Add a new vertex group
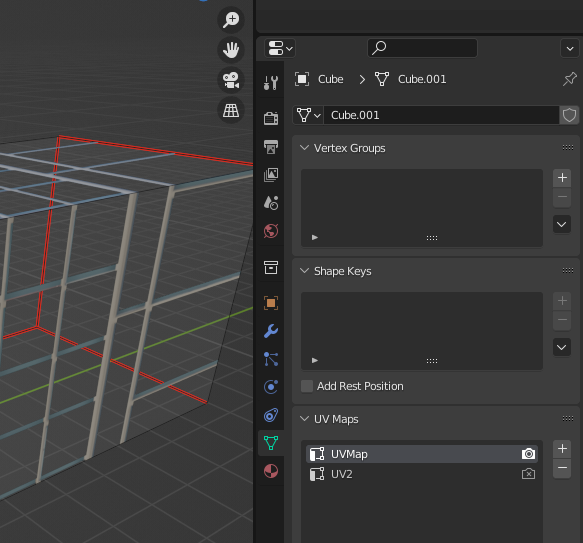 [562, 178]
